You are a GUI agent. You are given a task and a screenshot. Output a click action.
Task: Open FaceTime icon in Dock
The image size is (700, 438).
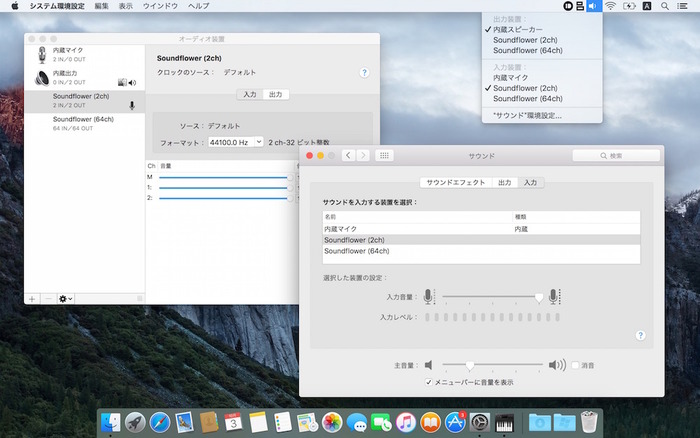coord(381,422)
